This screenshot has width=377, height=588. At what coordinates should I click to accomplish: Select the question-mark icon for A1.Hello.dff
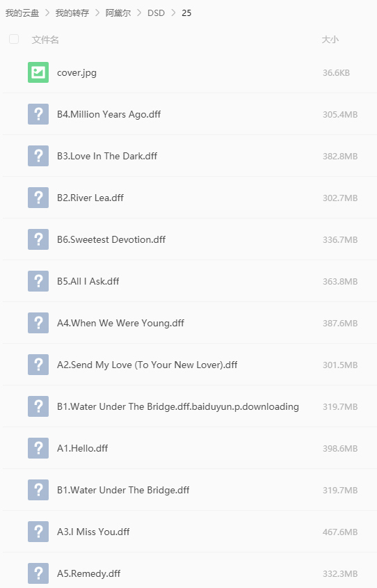coord(38,448)
